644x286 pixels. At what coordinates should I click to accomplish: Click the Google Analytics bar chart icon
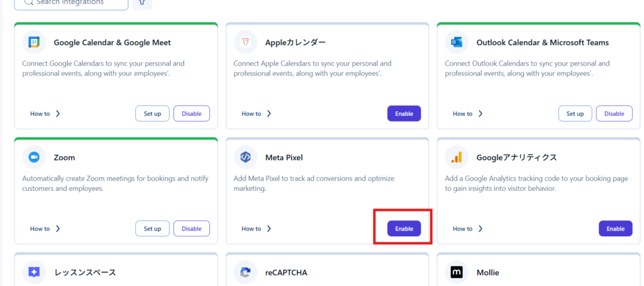pyautogui.click(x=457, y=157)
